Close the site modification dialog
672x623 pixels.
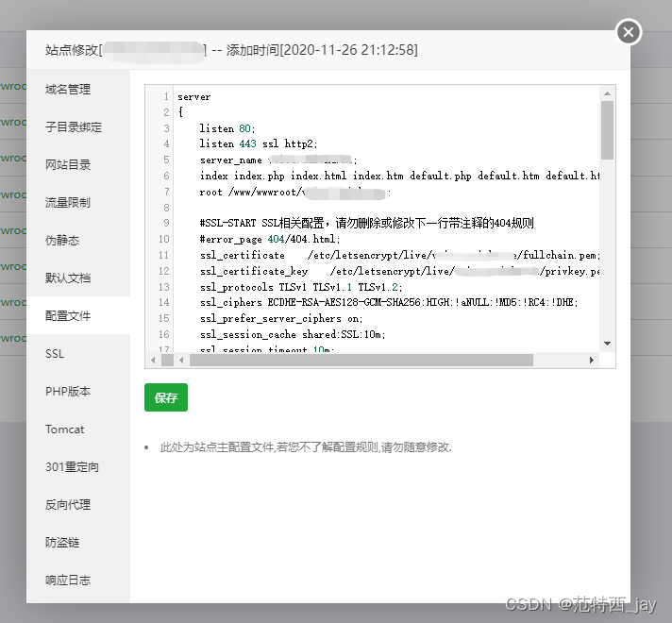[629, 32]
